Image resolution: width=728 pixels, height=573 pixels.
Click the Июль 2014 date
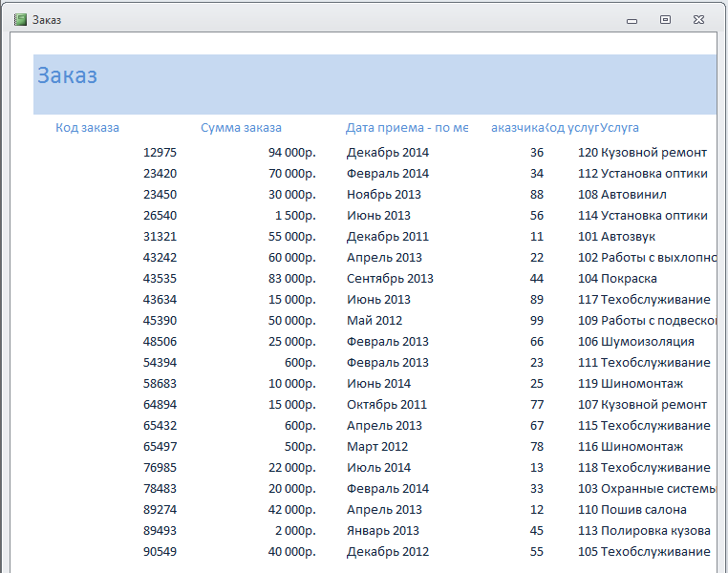coord(378,468)
